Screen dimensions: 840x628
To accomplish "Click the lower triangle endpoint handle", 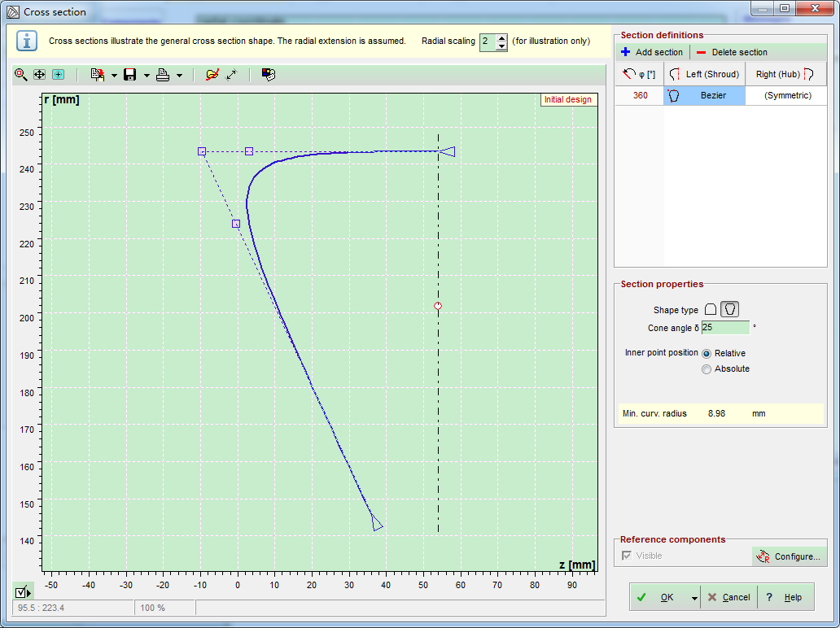I will tap(377, 522).
